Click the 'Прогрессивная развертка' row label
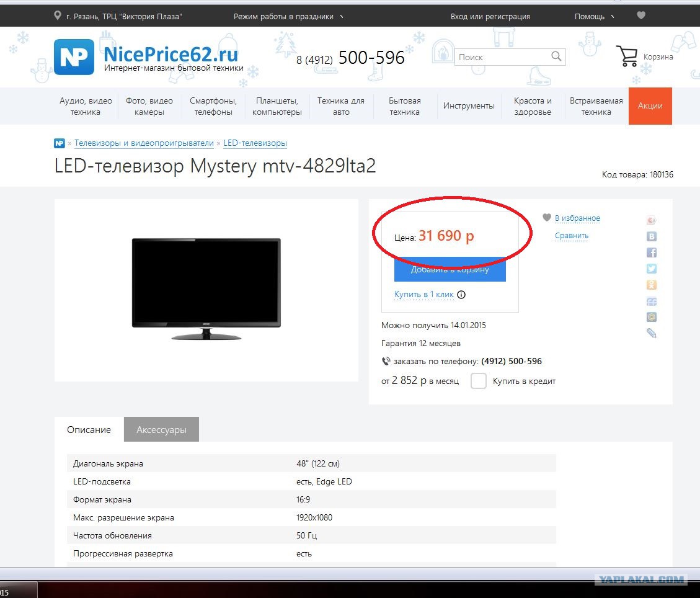 (x=123, y=554)
